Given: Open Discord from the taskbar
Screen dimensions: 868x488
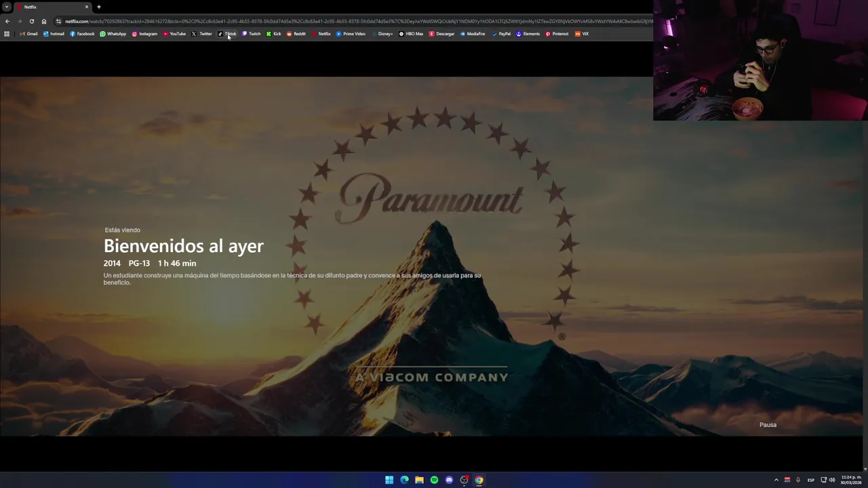Looking at the screenshot, I should [449, 480].
